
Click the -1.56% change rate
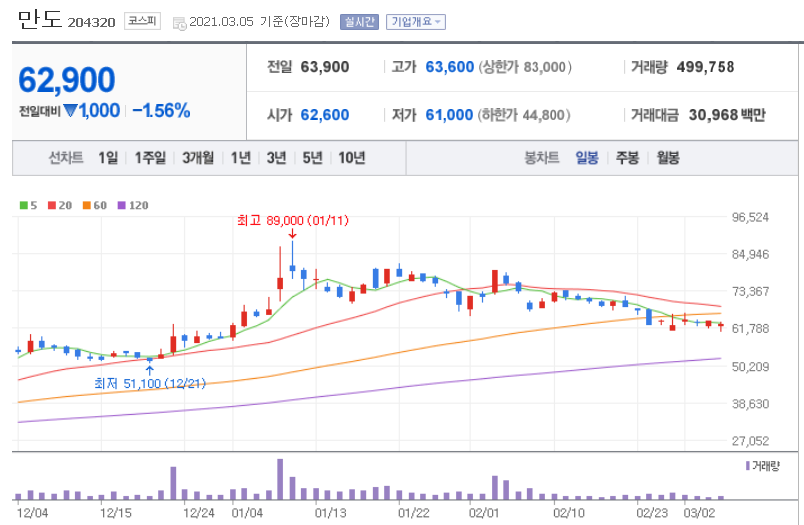point(161,110)
